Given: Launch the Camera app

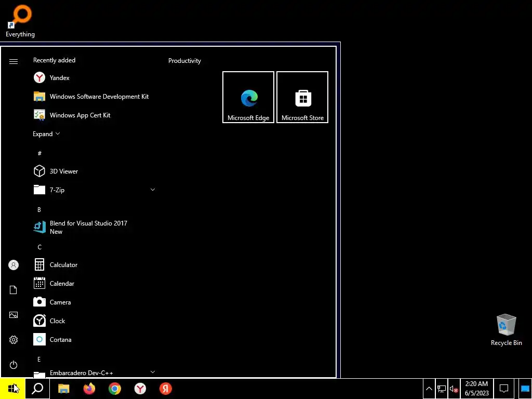Looking at the screenshot, I should click(95, 302).
